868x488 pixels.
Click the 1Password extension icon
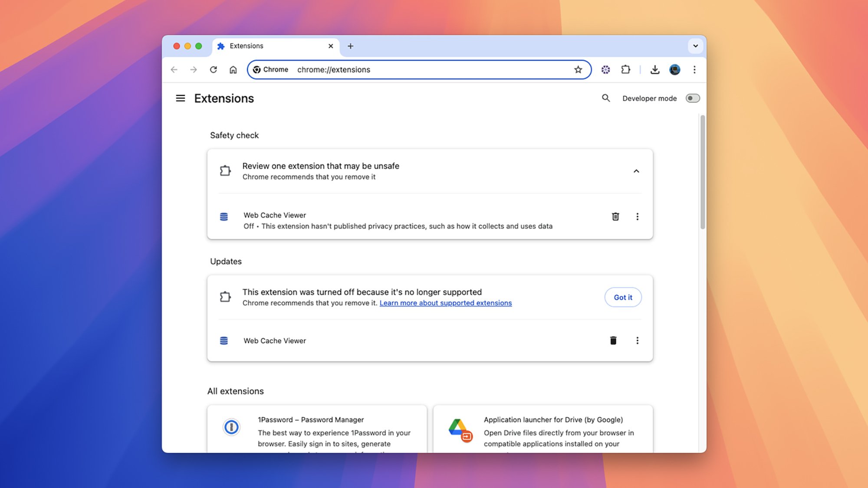coord(231,427)
